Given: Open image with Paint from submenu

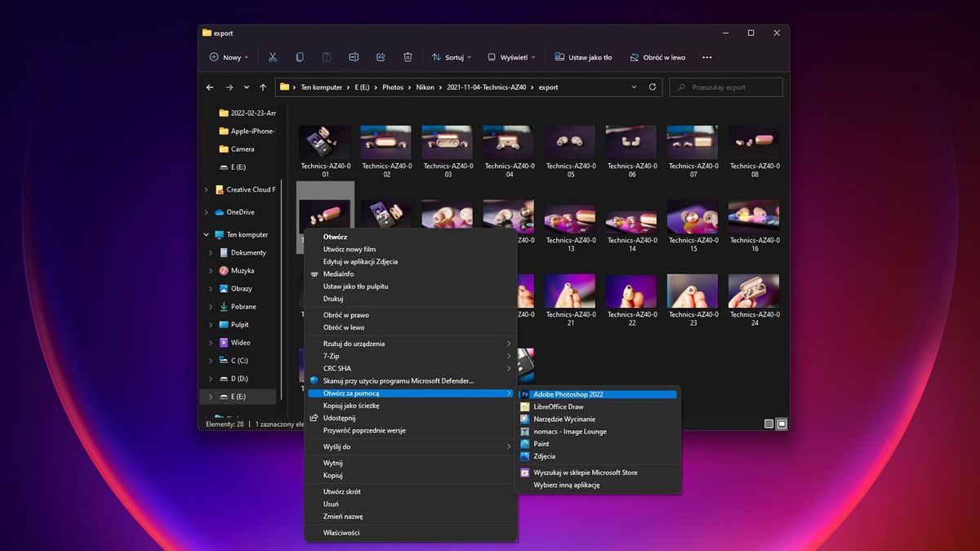Looking at the screenshot, I should click(599, 444).
